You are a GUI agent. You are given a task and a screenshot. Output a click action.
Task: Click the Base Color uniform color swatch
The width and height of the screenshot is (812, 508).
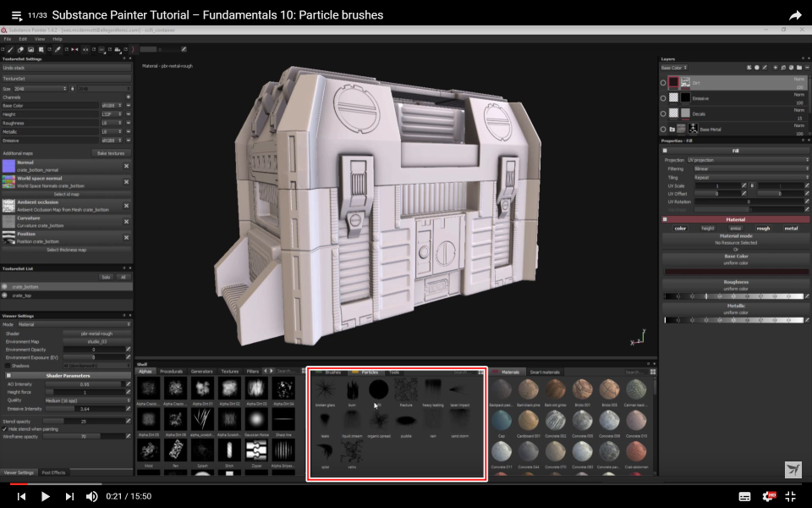coord(736,272)
